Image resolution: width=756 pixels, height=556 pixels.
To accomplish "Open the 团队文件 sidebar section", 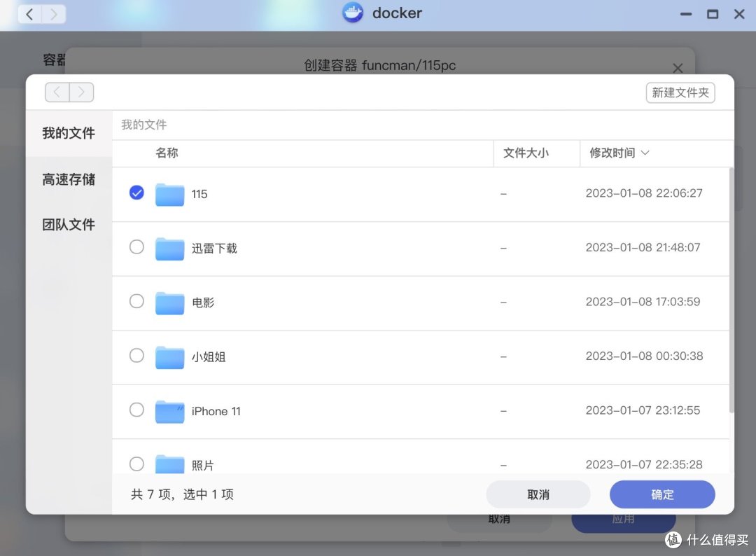I will point(68,224).
